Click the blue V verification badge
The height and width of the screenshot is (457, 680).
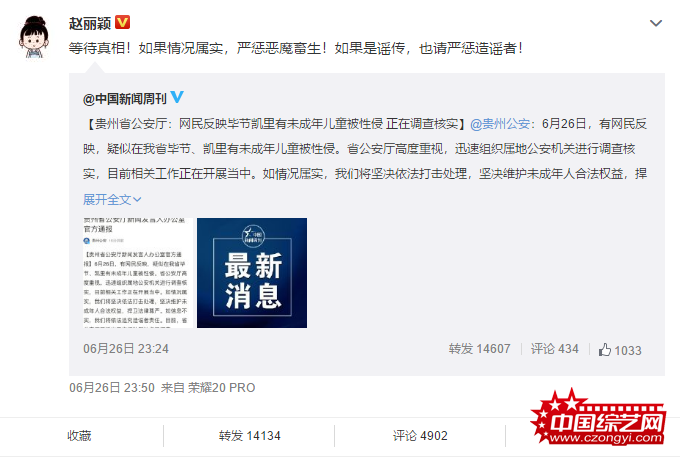coord(177,97)
